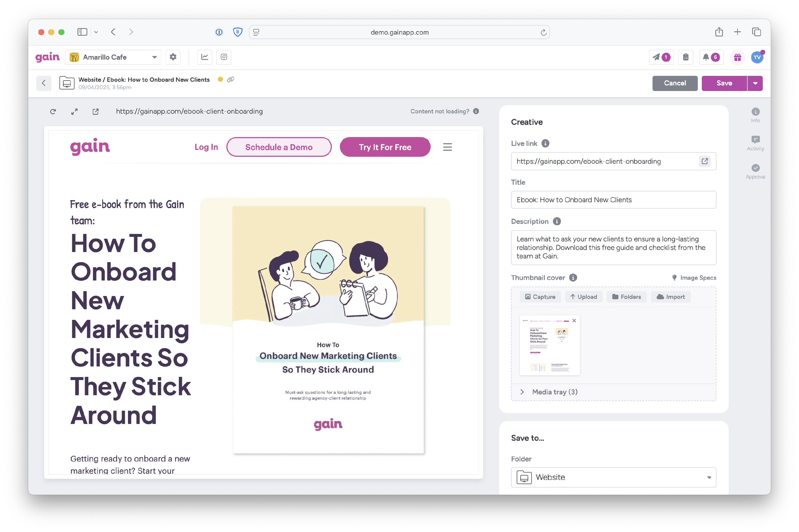799x532 pixels.
Task: Go forward in Safari history
Action: tap(131, 32)
